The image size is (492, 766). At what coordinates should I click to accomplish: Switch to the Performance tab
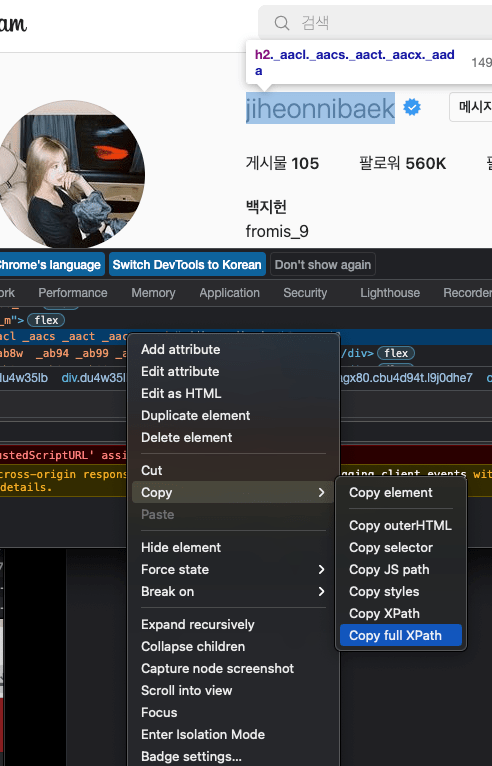point(73,293)
